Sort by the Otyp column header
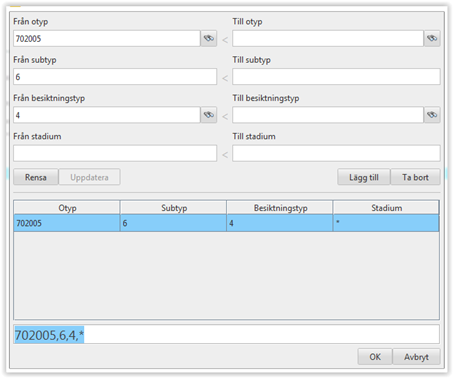Viewport: 453px width, 378px height. [67, 208]
